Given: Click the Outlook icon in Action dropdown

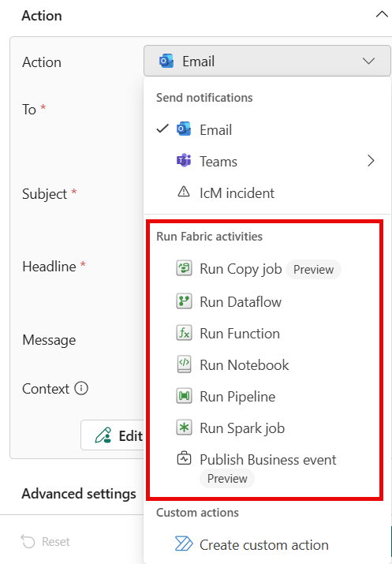Looking at the screenshot, I should point(166,61).
